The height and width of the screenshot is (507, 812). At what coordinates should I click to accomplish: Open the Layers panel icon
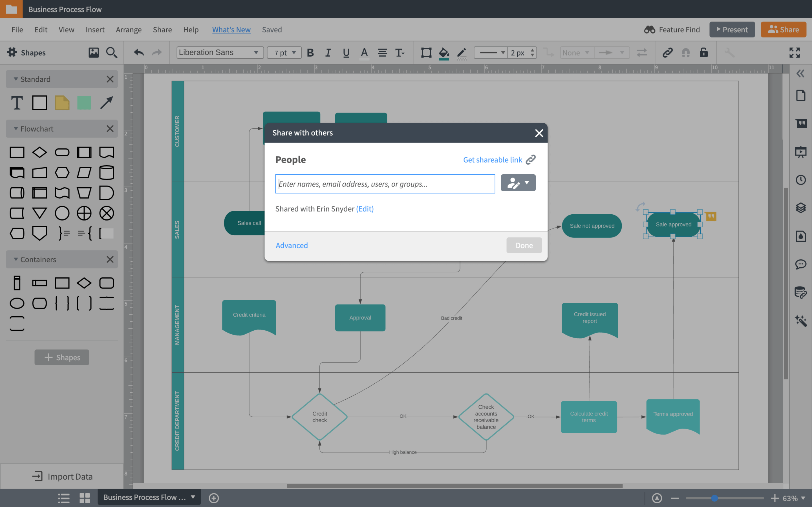point(801,208)
